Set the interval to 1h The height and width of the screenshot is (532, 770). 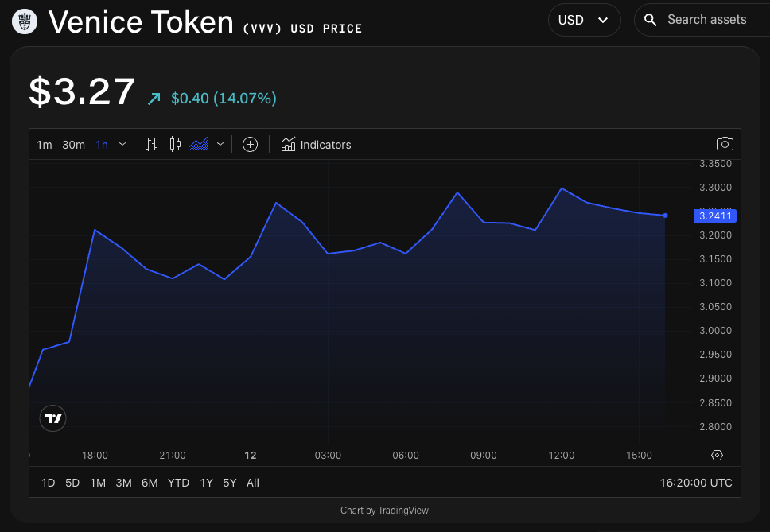tap(102, 145)
